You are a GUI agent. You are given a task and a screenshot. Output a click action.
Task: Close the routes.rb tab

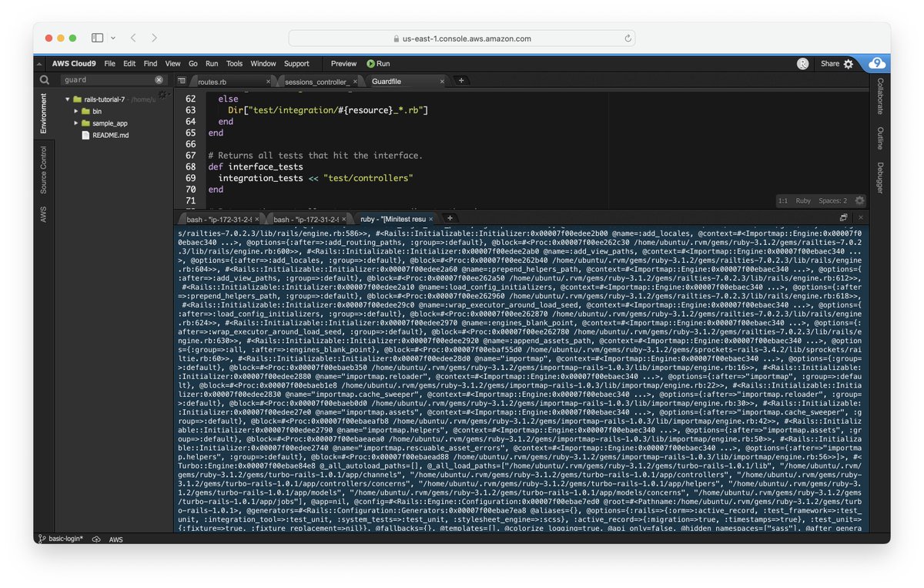point(269,81)
